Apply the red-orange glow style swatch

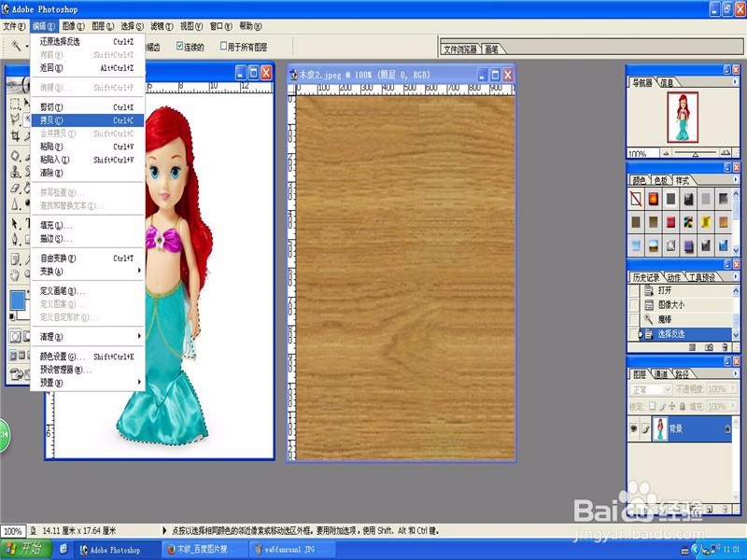(x=653, y=199)
